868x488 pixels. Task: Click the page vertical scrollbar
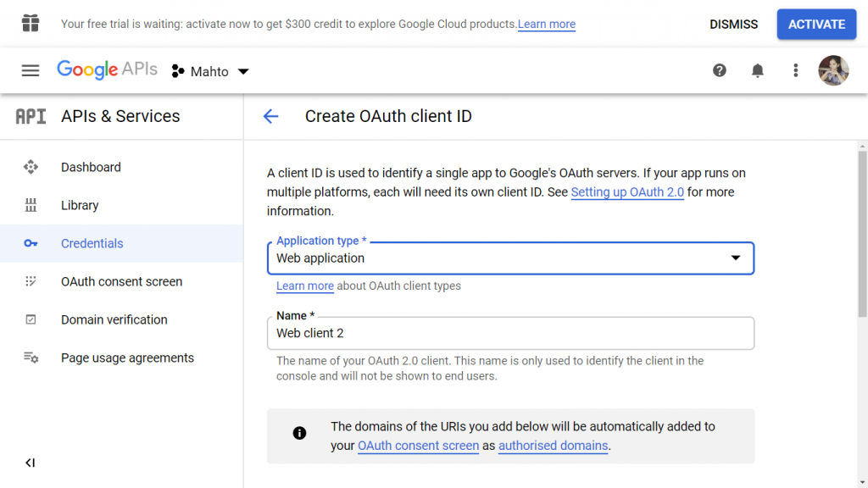pos(862,234)
